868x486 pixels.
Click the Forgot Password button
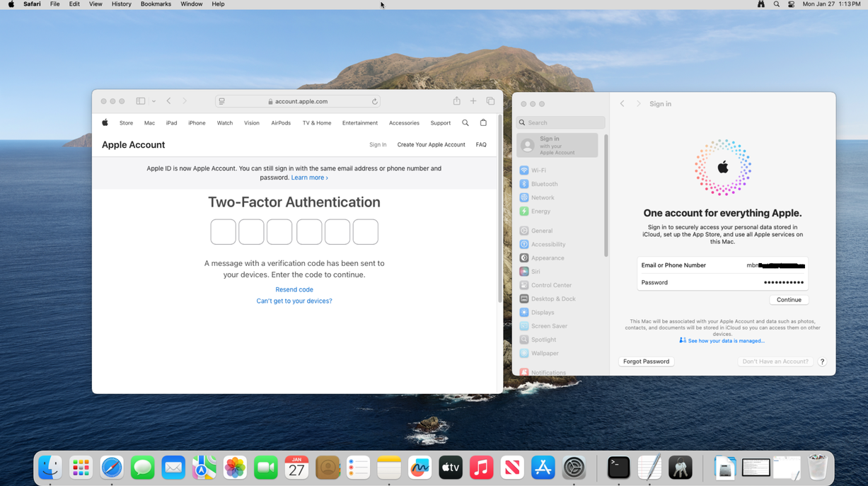[x=646, y=361]
